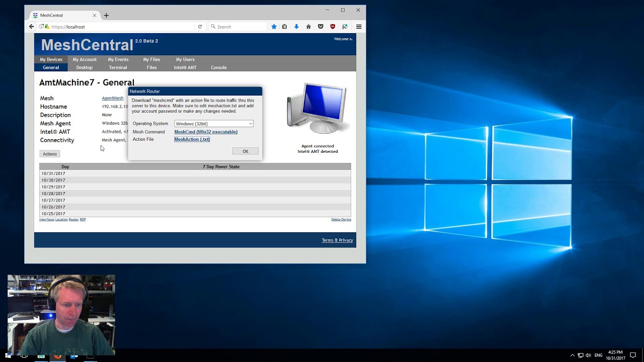This screenshot has height=362, width=644.
Task: Click the ENG language indicator
Action: click(598, 355)
